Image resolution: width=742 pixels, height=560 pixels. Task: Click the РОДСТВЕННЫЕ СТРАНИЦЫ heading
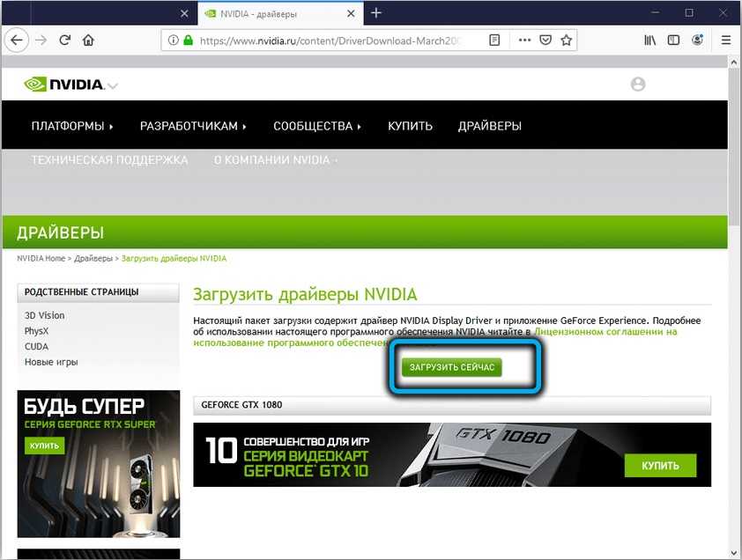81,292
